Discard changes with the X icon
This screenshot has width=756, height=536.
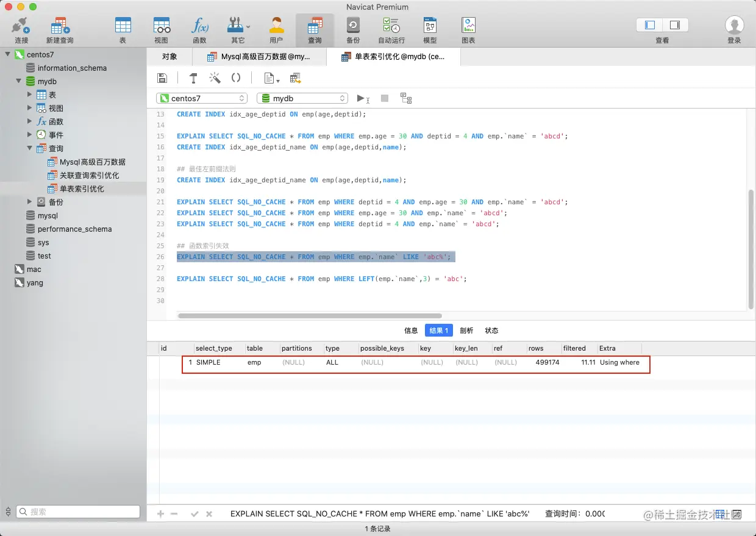[209, 514]
